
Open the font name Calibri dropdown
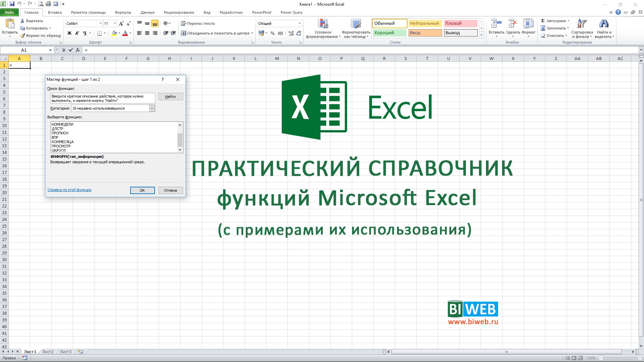100,23
